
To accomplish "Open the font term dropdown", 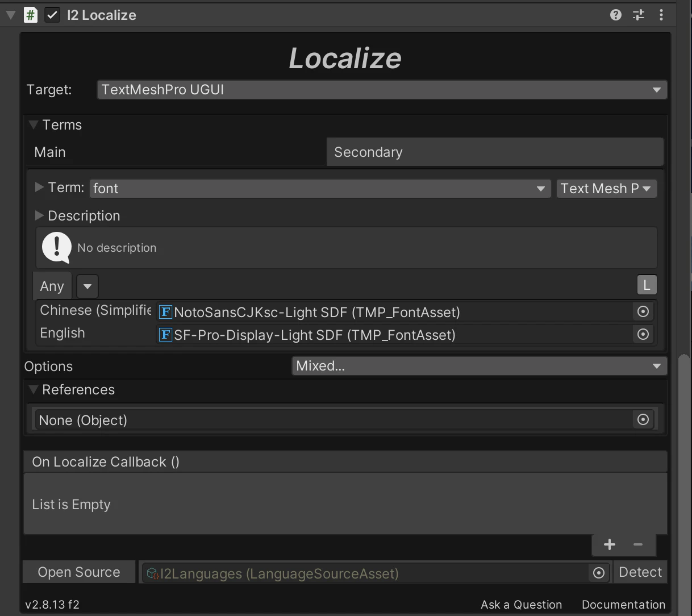I will (320, 188).
